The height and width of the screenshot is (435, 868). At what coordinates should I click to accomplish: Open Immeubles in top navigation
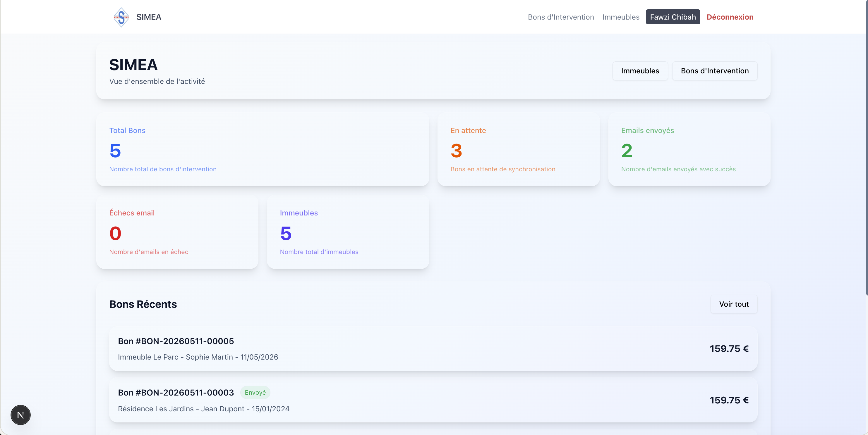click(x=621, y=17)
